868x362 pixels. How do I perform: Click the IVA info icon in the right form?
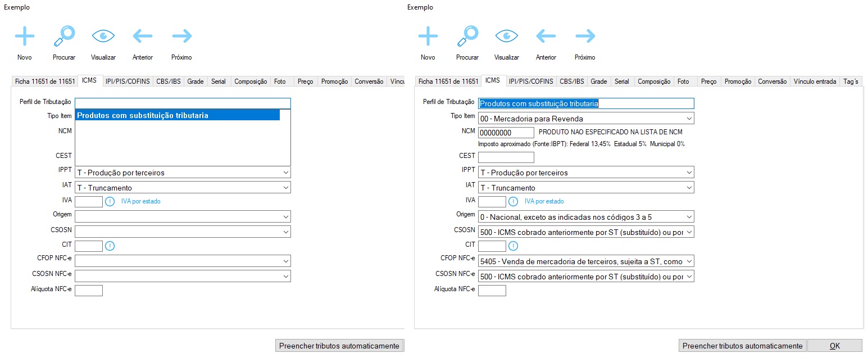pyautogui.click(x=513, y=201)
